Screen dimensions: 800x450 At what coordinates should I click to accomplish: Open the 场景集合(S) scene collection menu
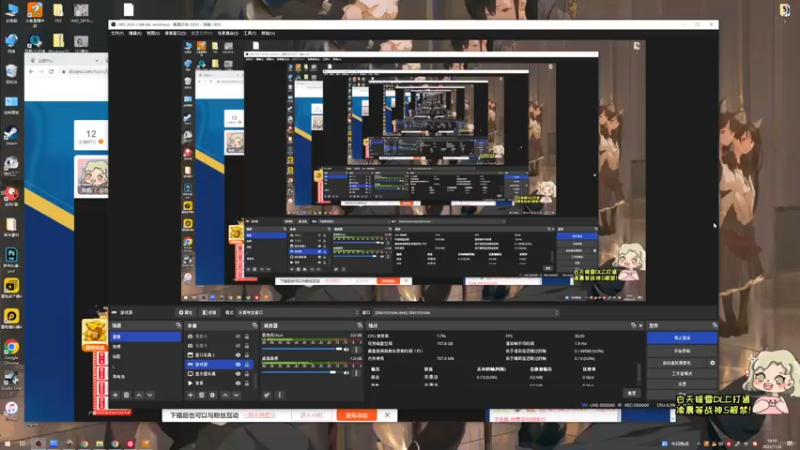(x=228, y=33)
